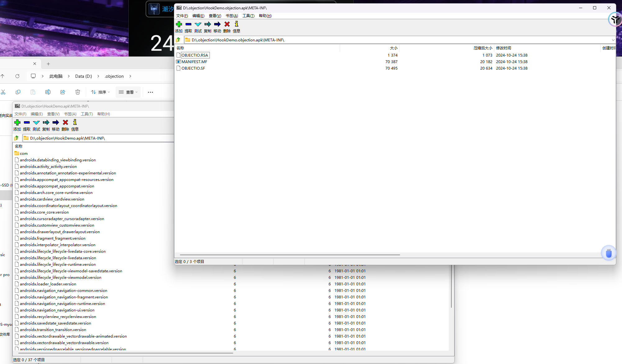
Task: Click the red Delete X icon in front window
Action: click(x=227, y=24)
